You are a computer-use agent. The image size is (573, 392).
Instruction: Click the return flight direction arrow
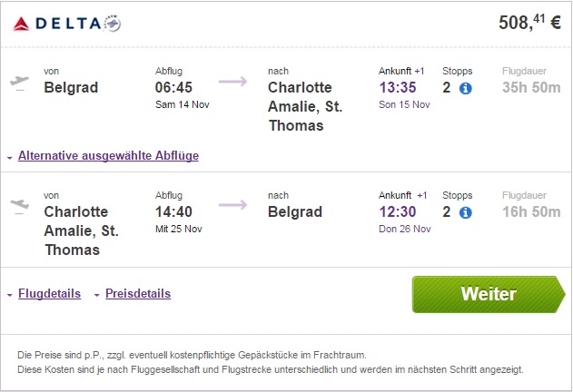click(x=233, y=207)
